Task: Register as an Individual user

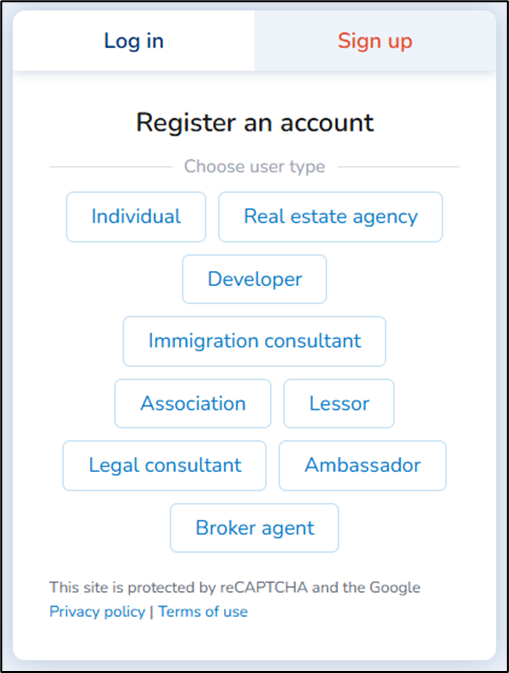Action: [136, 217]
